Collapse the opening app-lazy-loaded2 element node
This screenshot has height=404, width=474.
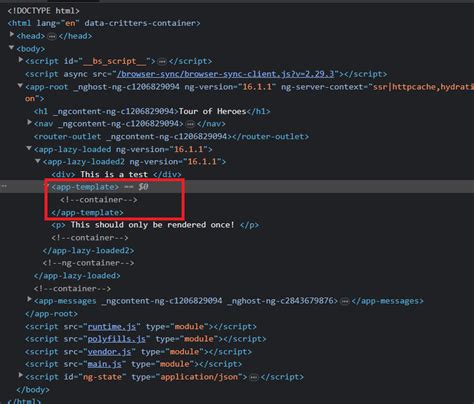click(38, 161)
